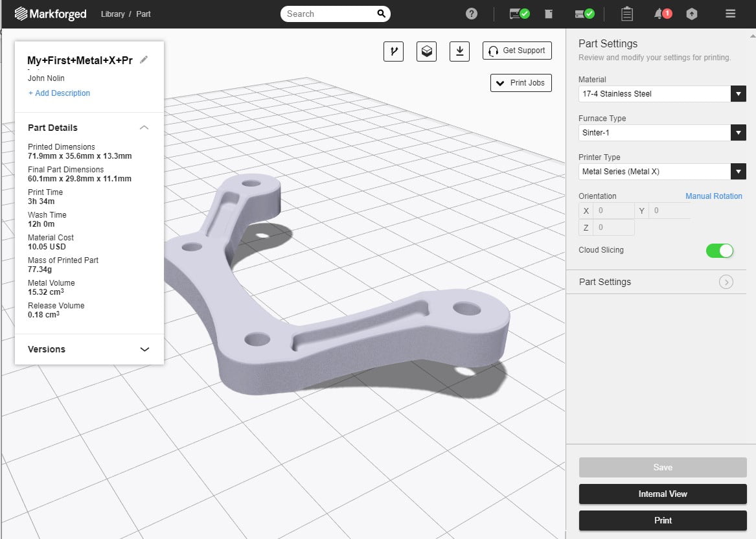Click the part name title text
756x539 pixels.
pos(80,61)
